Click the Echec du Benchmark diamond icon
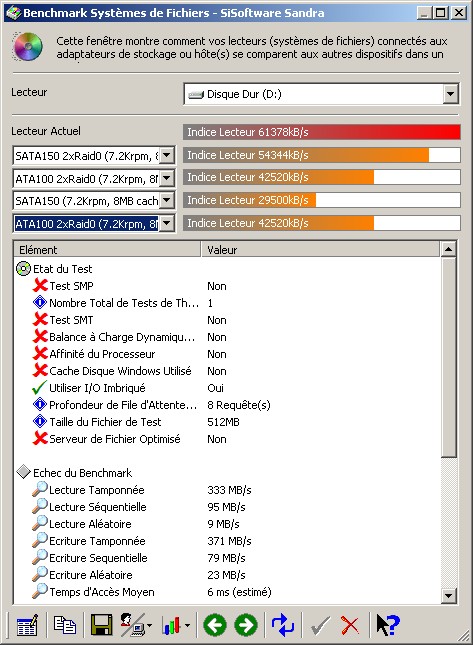The width and height of the screenshot is (473, 645). click(23, 472)
